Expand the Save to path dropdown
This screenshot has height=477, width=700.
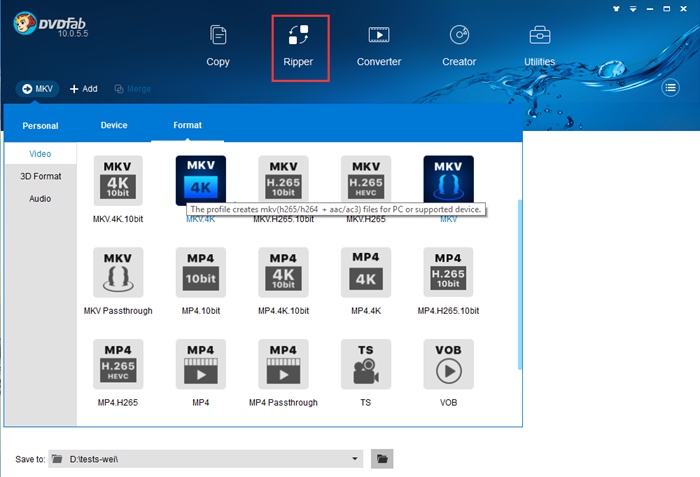[354, 459]
